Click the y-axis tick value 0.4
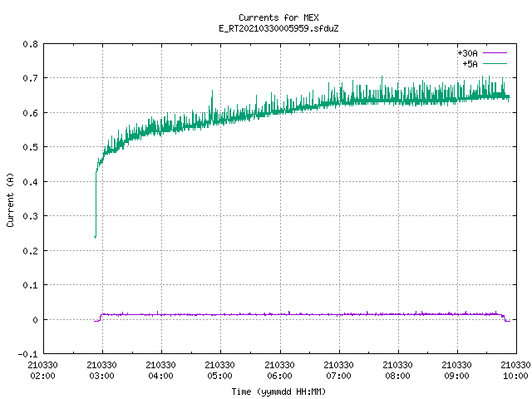 [x=31, y=182]
